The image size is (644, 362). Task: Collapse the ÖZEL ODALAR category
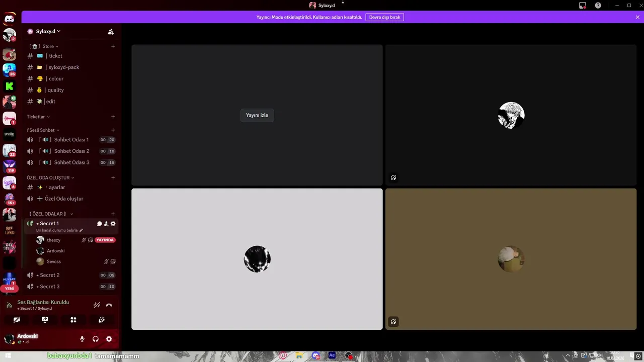pos(51,214)
